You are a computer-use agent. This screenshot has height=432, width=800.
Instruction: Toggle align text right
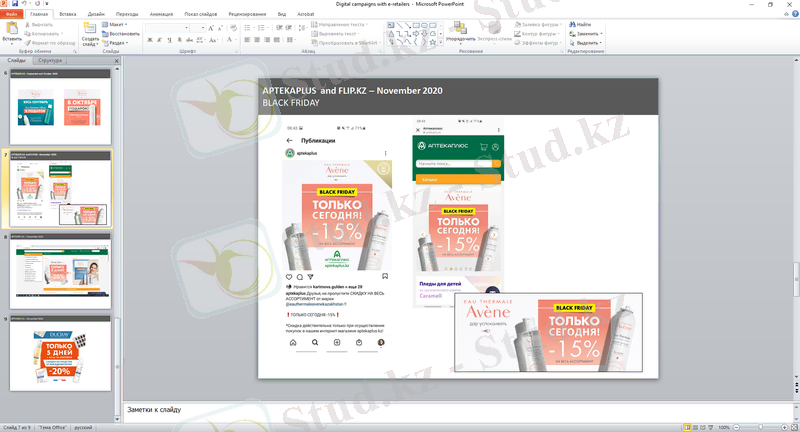coord(267,40)
